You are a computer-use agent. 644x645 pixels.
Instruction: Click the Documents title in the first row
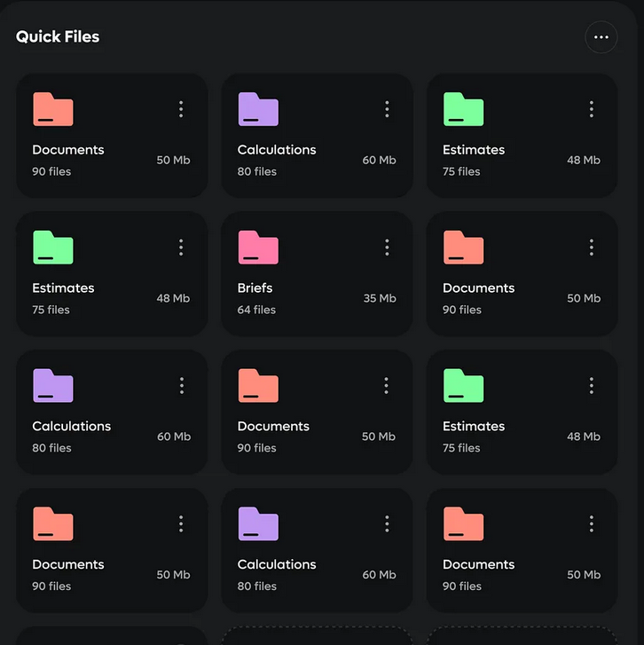tap(68, 150)
